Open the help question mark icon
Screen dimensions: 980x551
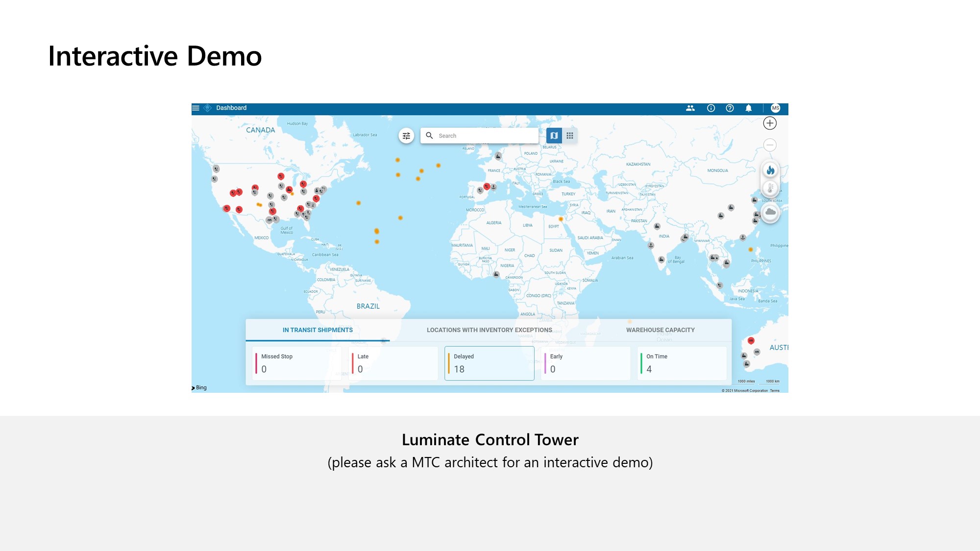730,108
